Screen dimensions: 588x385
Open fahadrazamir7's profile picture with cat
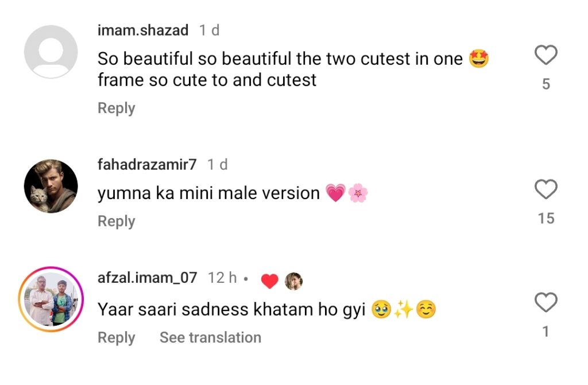(51, 186)
